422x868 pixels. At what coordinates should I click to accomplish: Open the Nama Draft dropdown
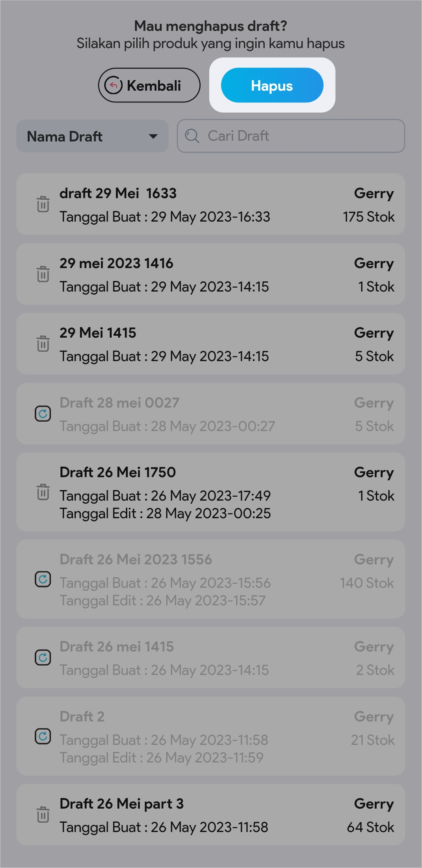coord(92,136)
